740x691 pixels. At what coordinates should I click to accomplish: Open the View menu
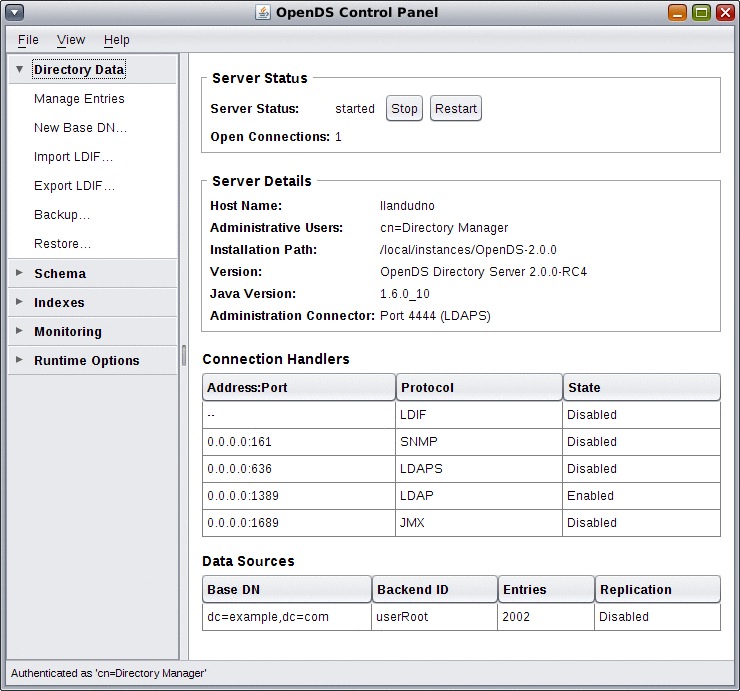[71, 40]
